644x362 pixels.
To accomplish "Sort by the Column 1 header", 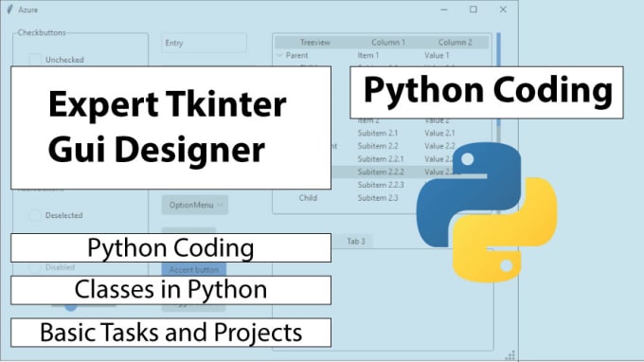I will click(x=388, y=43).
